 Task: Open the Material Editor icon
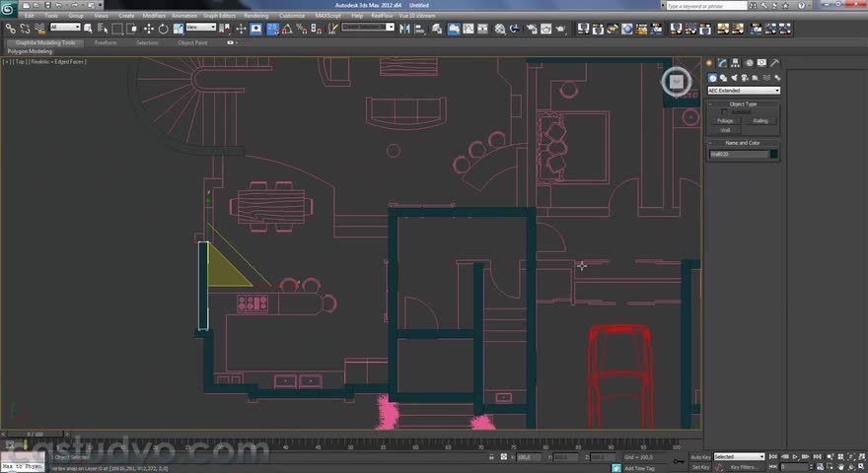pos(500,29)
